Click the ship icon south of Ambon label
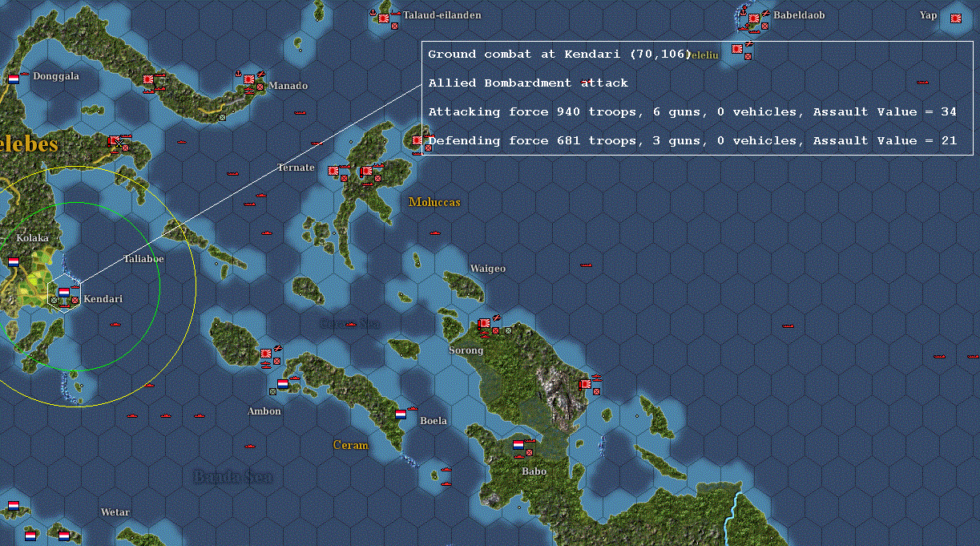The image size is (980, 546). point(250,446)
